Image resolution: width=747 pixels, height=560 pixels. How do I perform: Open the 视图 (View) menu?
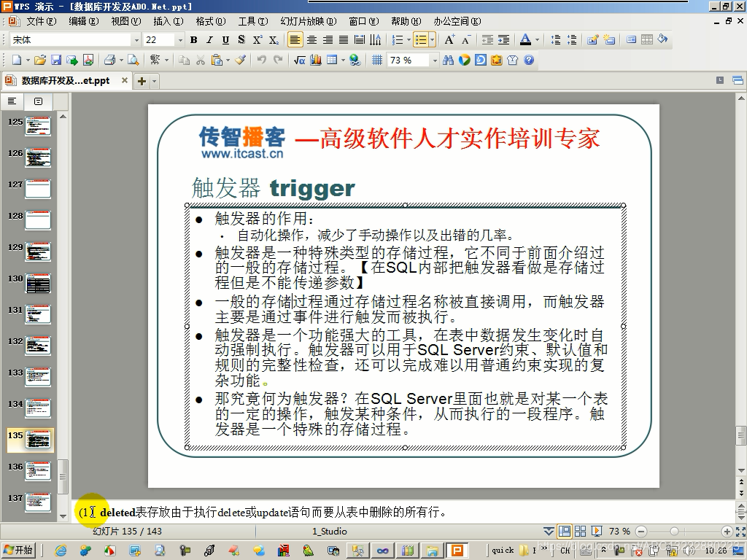tap(125, 21)
